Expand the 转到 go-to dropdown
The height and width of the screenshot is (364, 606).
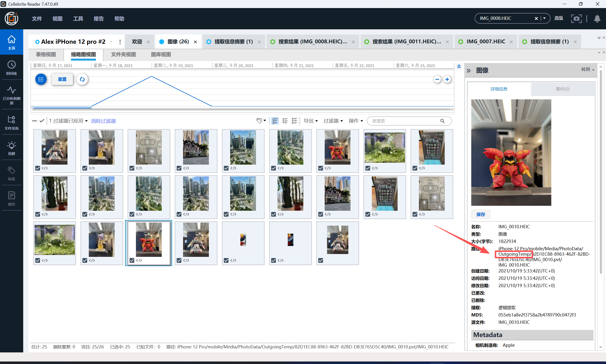click(x=587, y=69)
